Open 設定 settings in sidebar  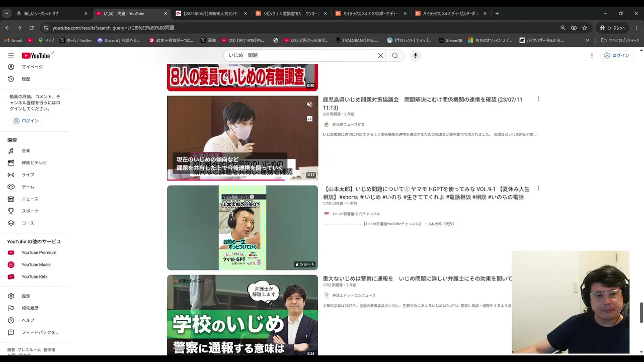point(25,296)
